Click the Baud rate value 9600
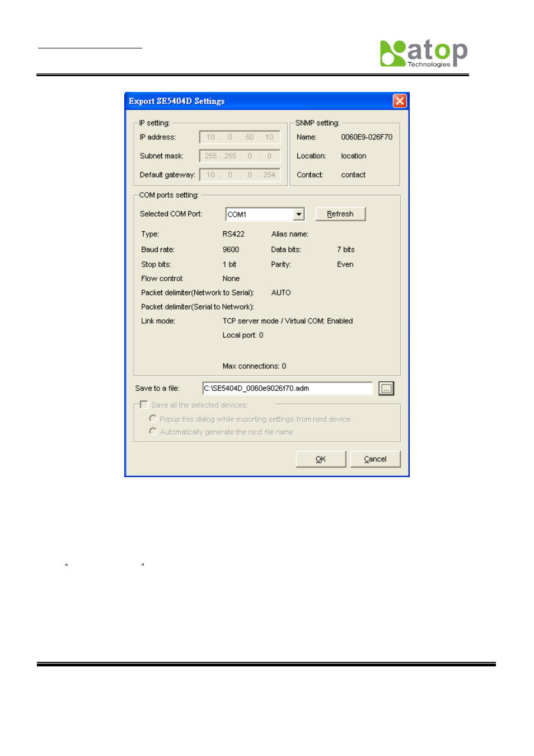The width and height of the screenshot is (534, 756). 231,250
